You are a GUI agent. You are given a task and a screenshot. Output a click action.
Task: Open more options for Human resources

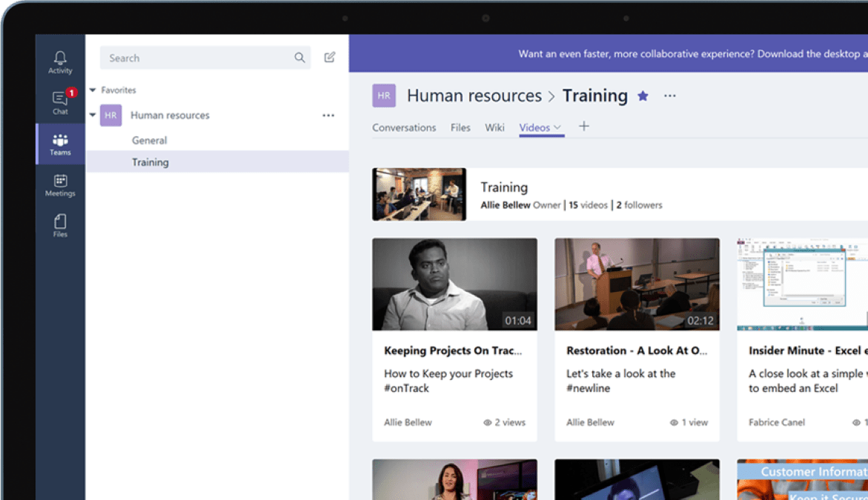point(328,115)
